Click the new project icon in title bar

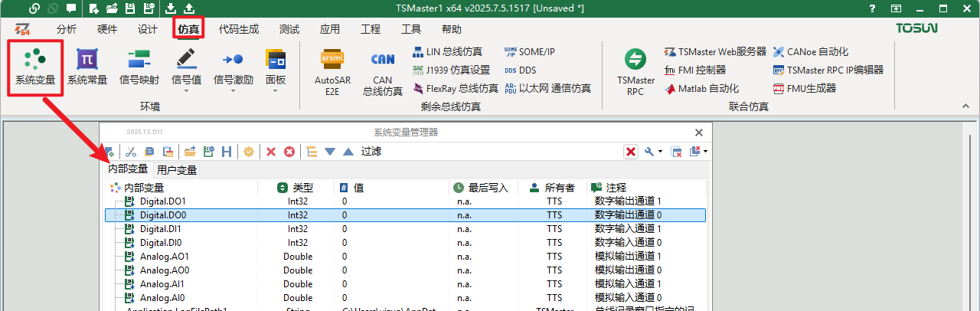pos(94,8)
